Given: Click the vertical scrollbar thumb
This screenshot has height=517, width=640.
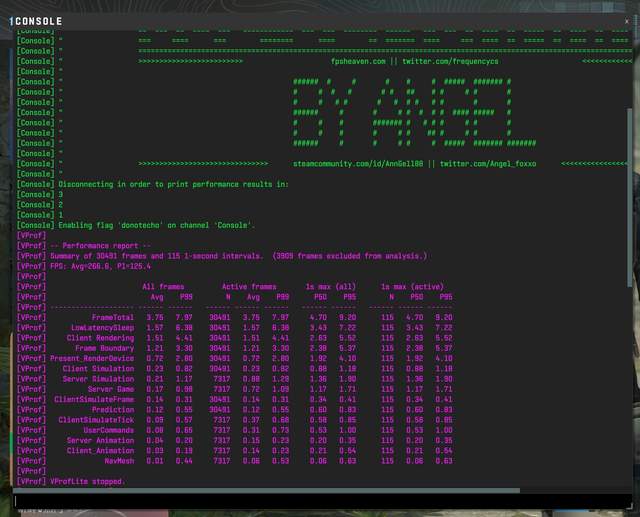Looking at the screenshot, I should pos(629,197).
